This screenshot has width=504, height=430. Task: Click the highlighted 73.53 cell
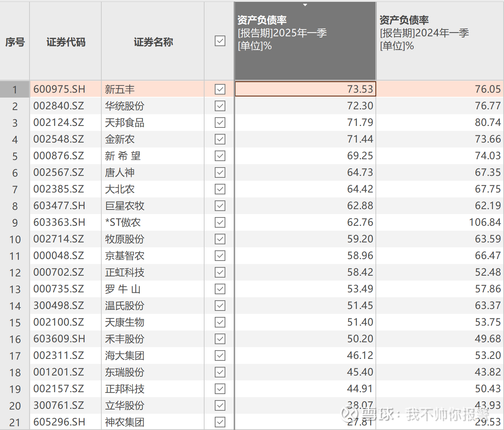pos(306,89)
